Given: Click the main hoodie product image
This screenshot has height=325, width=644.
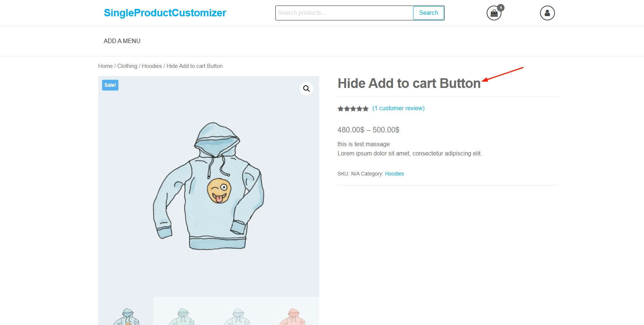Looking at the screenshot, I should (x=209, y=186).
